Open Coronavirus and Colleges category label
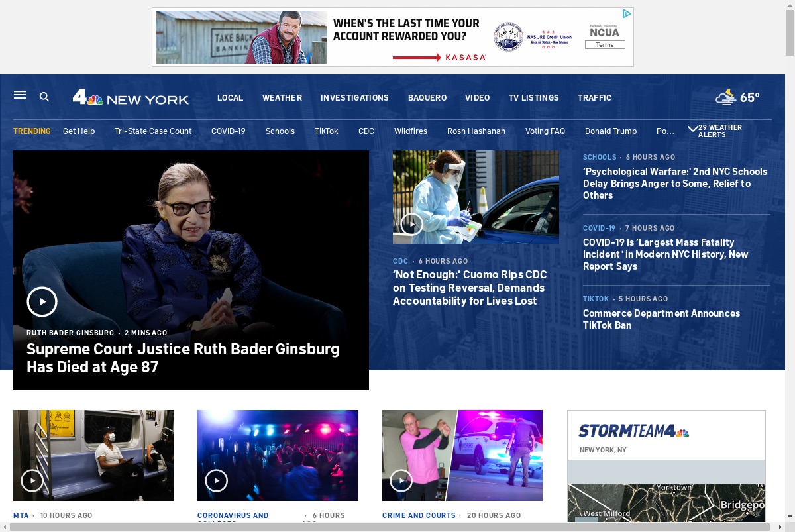Screen dimensions: 795x532 pos(233,517)
